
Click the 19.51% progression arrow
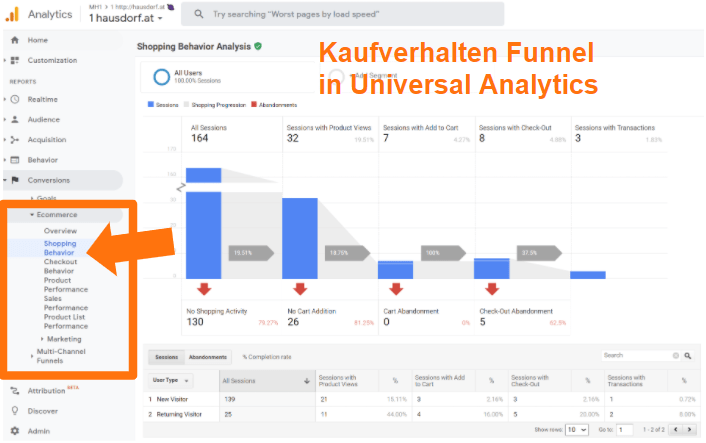[251, 253]
